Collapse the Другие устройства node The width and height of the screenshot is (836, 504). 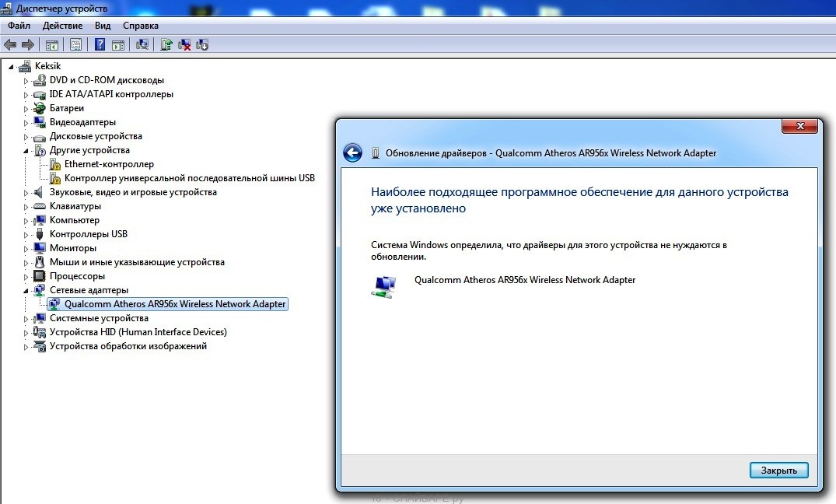26,151
